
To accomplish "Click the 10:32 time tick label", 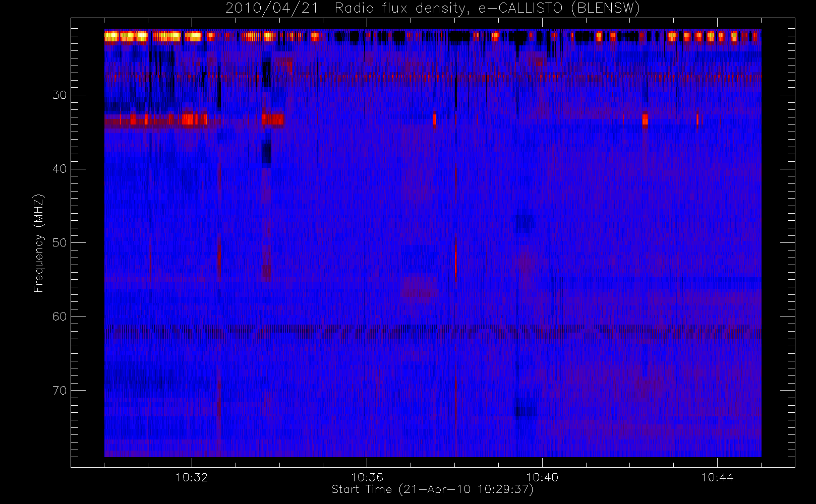I will click(192, 477).
